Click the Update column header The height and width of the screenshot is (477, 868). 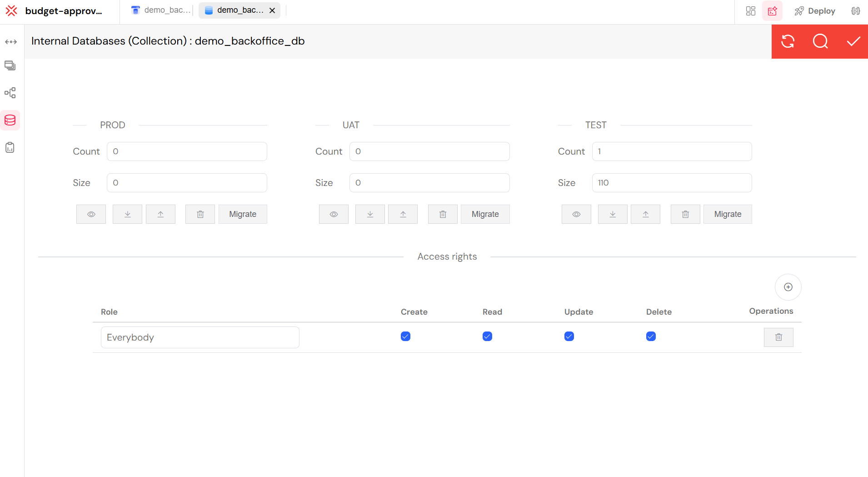point(579,312)
